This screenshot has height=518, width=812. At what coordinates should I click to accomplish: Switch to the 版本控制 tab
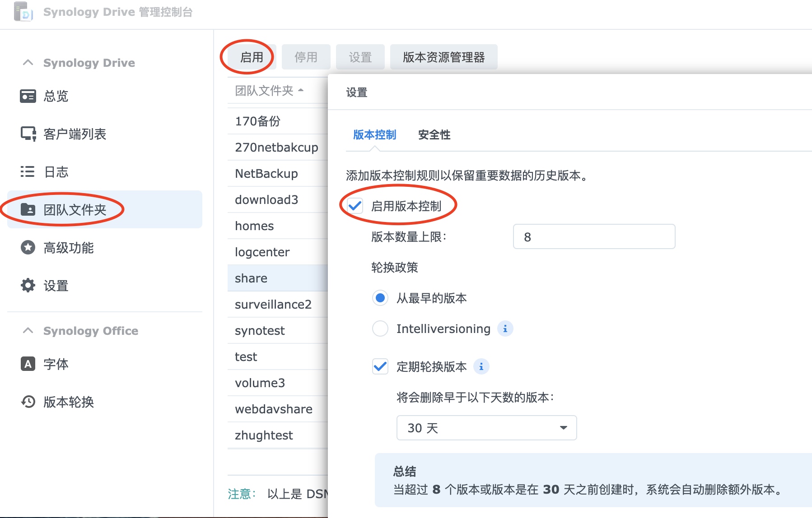pos(374,134)
